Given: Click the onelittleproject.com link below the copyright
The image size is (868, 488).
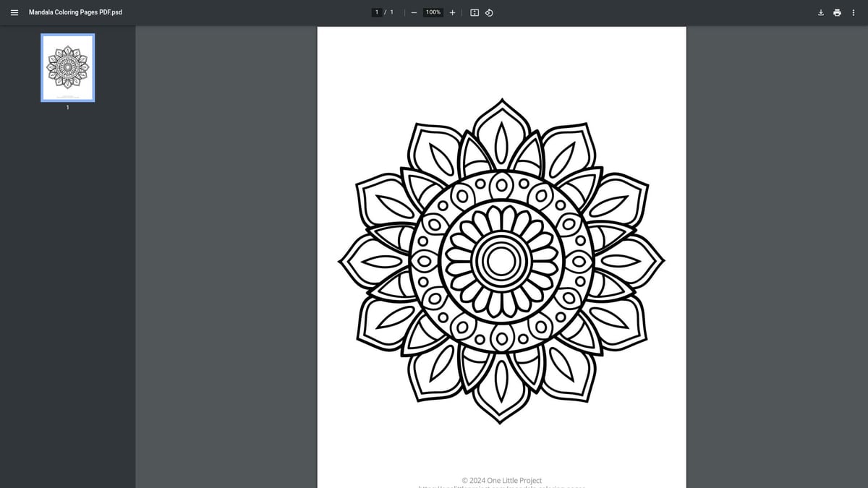Looking at the screenshot, I should [502, 486].
